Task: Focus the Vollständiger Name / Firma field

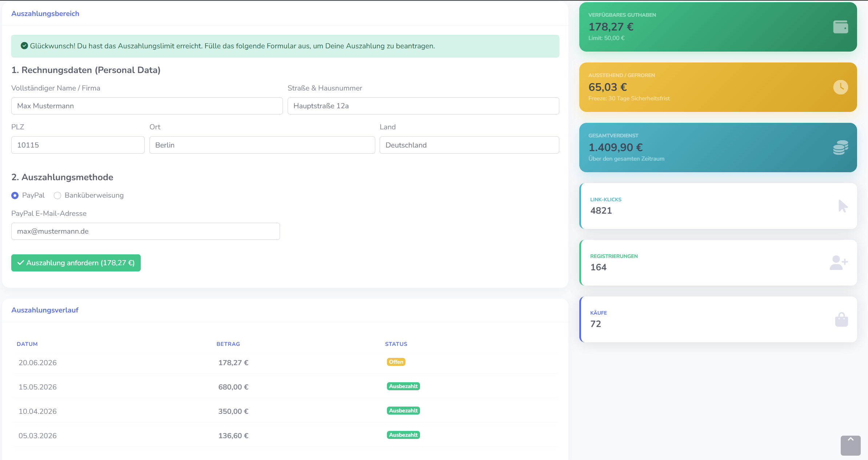Action: [147, 106]
